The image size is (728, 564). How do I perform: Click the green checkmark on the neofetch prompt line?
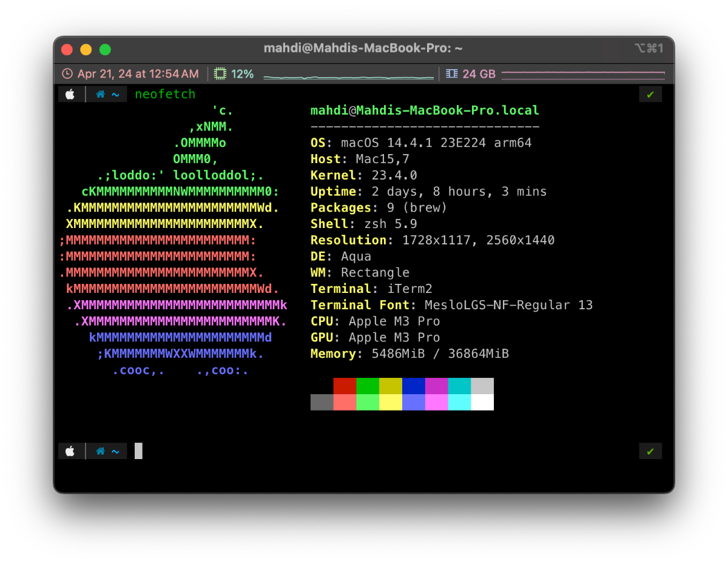650,95
